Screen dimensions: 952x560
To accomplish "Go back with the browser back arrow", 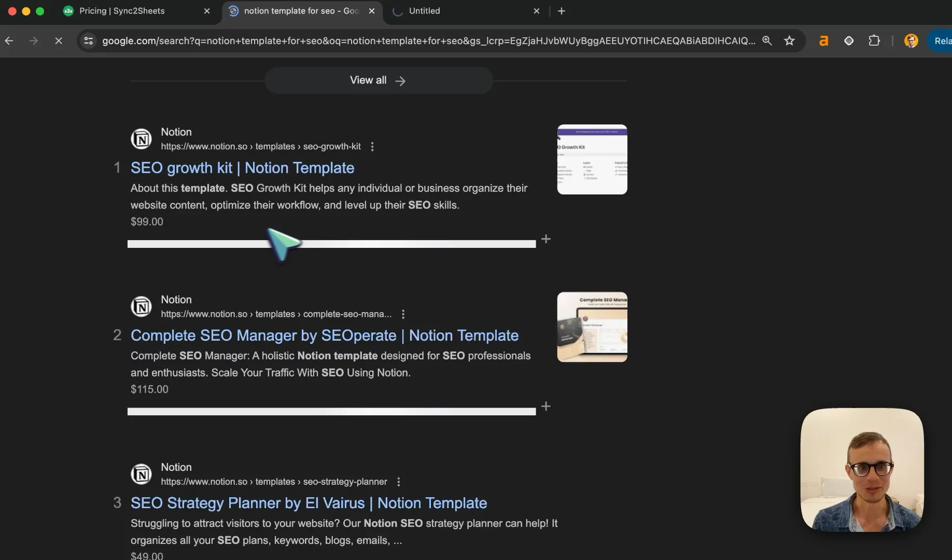I will pos(9,40).
